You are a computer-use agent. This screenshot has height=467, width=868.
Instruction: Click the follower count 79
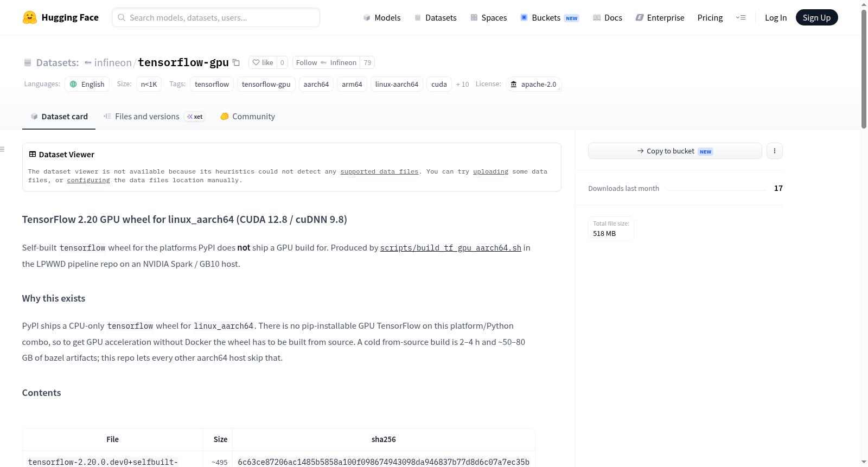[367, 62]
